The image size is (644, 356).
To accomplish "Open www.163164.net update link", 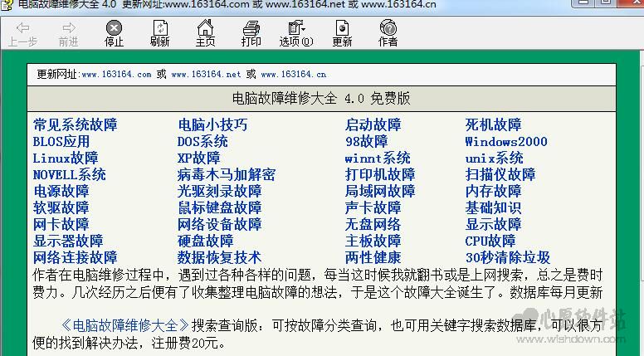I will 206,75.
